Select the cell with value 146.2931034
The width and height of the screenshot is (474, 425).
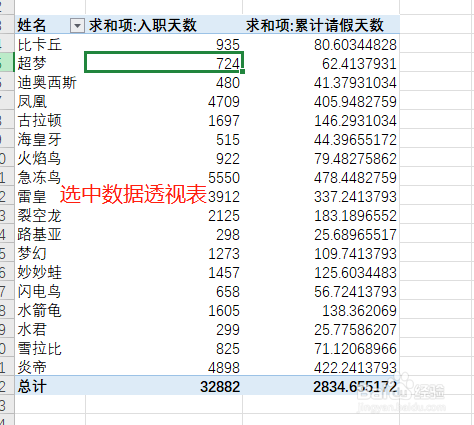click(321, 120)
